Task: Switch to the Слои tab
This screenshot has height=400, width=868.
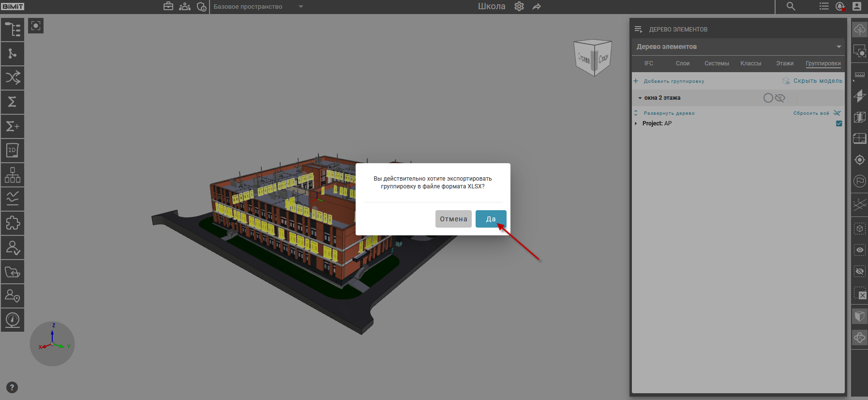Action: tap(682, 63)
